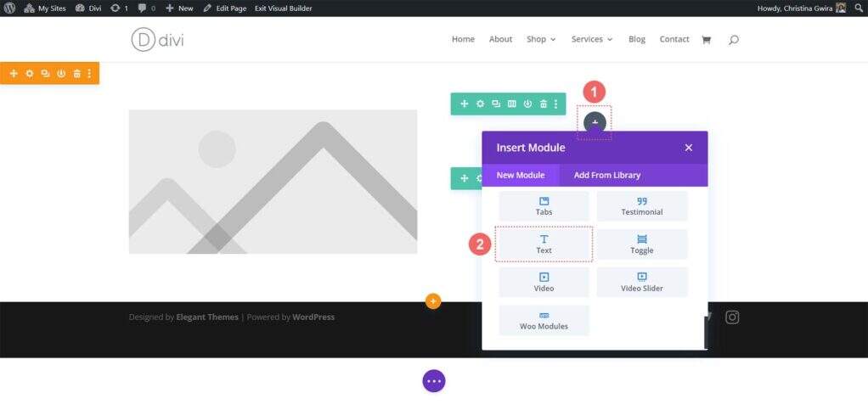
Task: Expand the Shop dropdown menu
Action: pyautogui.click(x=541, y=39)
